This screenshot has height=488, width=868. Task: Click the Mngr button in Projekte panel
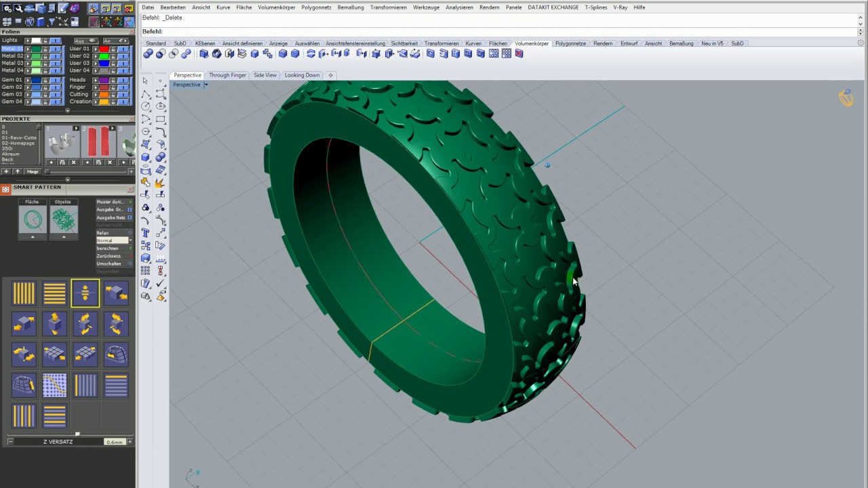[33, 171]
